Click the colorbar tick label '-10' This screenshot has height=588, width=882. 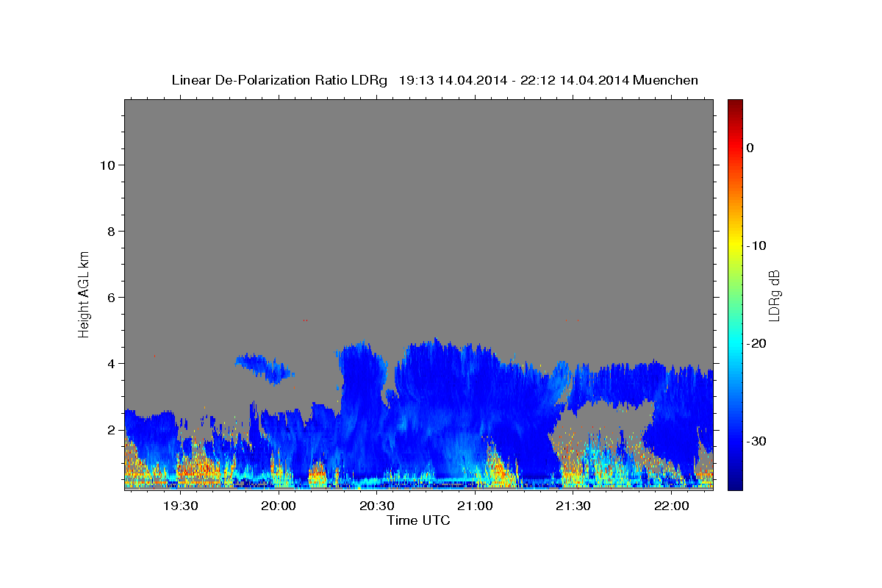tap(757, 245)
